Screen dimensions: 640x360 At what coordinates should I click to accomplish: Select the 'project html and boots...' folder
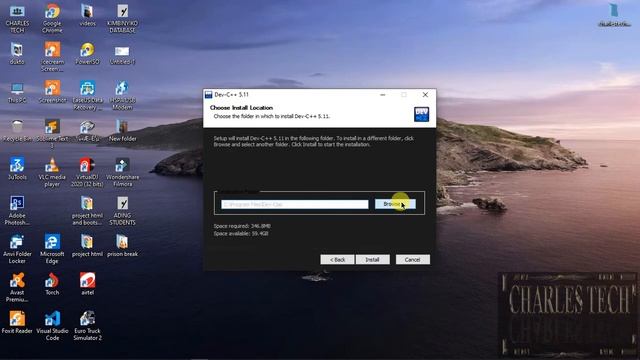tap(87, 211)
